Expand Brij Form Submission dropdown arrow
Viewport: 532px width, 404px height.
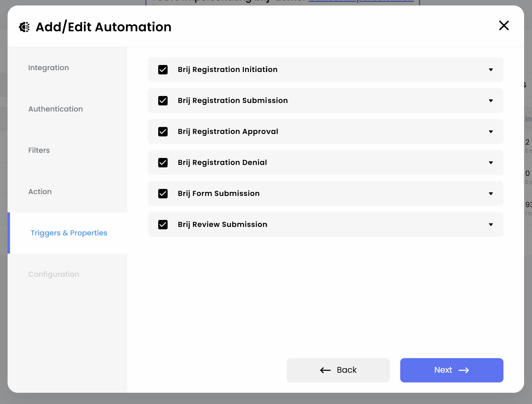[491, 194]
